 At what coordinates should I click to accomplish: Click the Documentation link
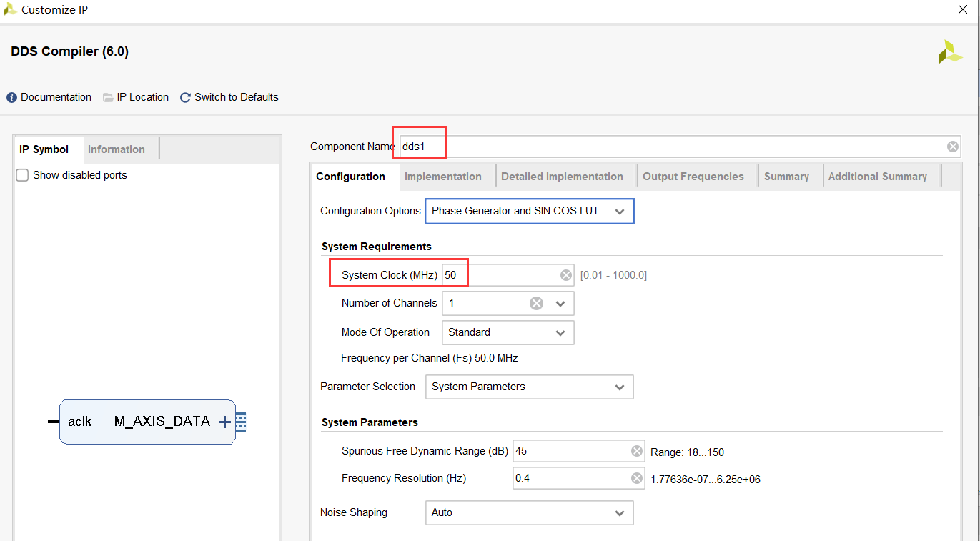[x=56, y=97]
